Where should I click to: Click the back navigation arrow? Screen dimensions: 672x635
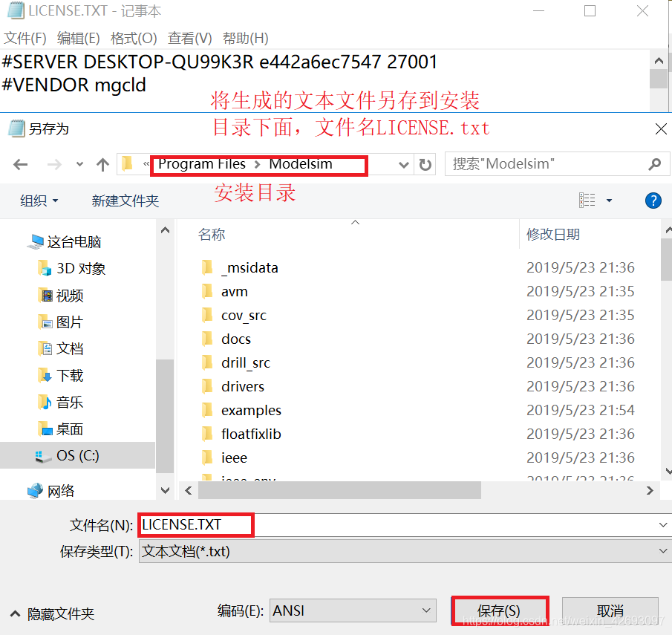20,164
